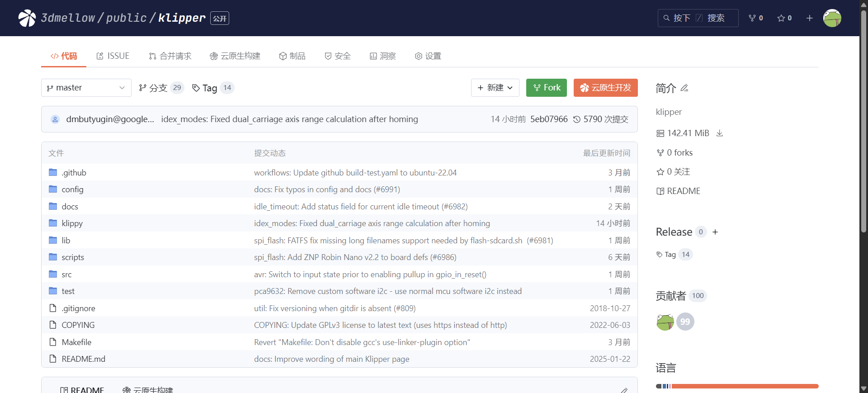Click the Makefile file icon

coord(53,342)
